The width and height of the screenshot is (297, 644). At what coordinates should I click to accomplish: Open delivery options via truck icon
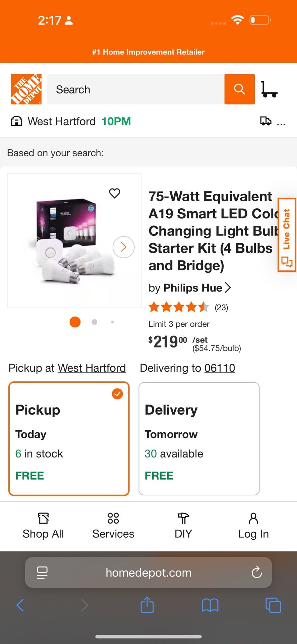(x=266, y=121)
